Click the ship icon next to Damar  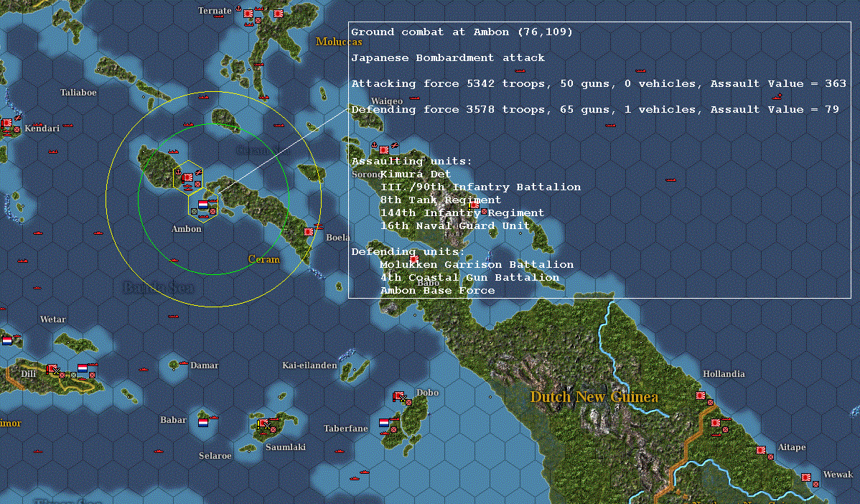184,363
